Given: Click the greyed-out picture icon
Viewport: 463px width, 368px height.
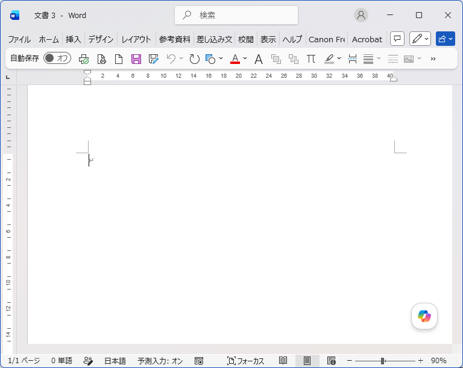Looking at the screenshot, I should 409,59.
